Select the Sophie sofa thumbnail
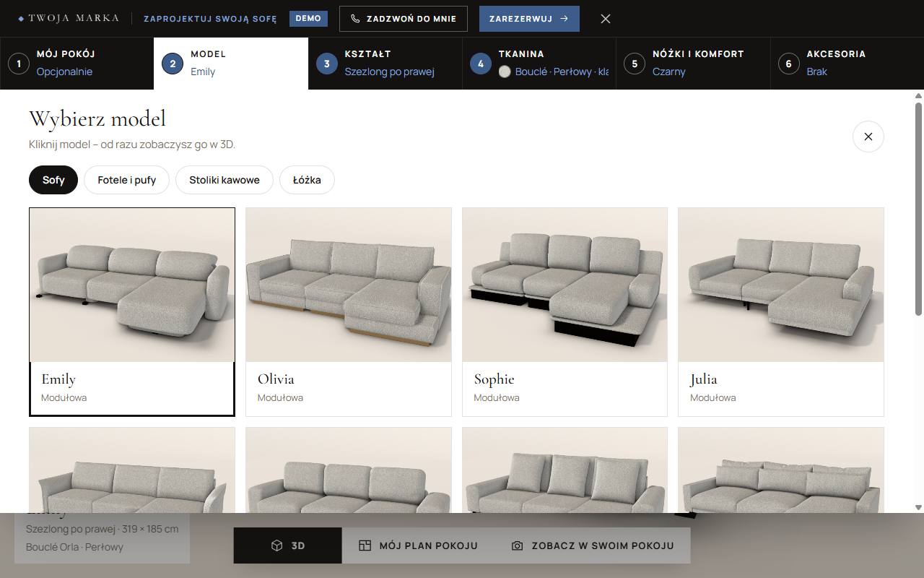 coord(565,285)
